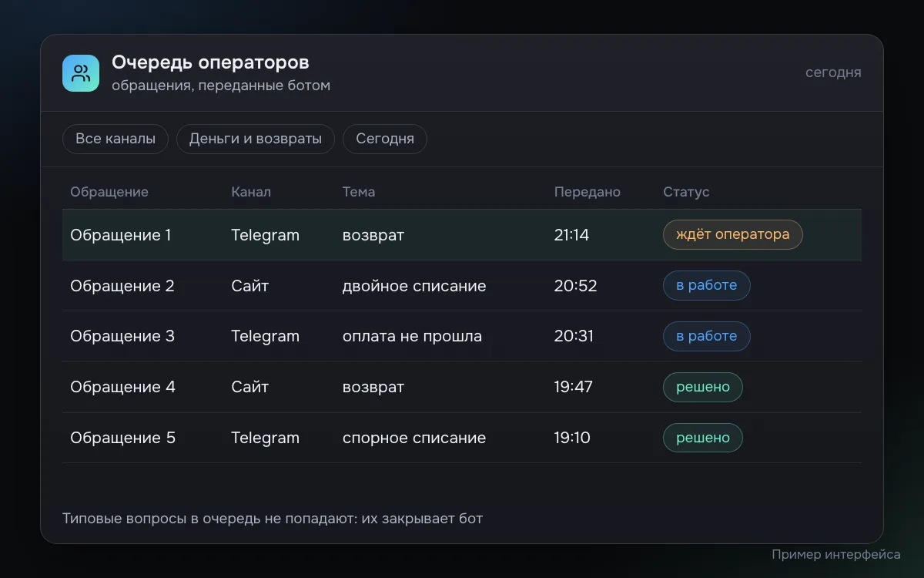This screenshot has width=924, height=578.
Task: Click the 21:14 transfer time
Action: [x=571, y=235]
